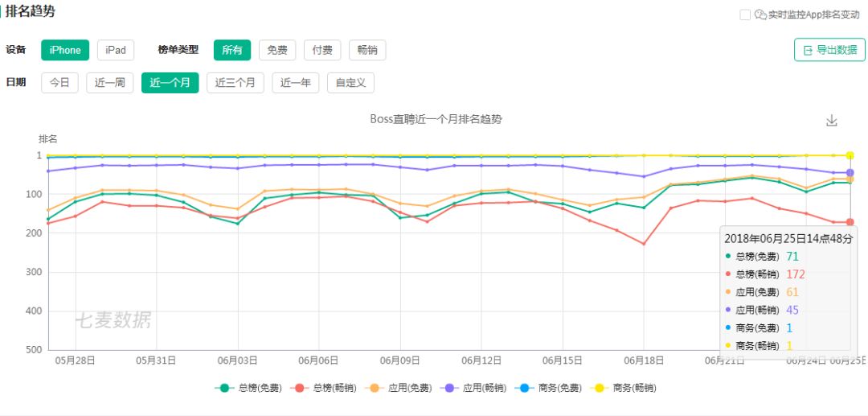Toggle 商务(免费) blue legend marker
The width and height of the screenshot is (868, 416).
(524, 388)
